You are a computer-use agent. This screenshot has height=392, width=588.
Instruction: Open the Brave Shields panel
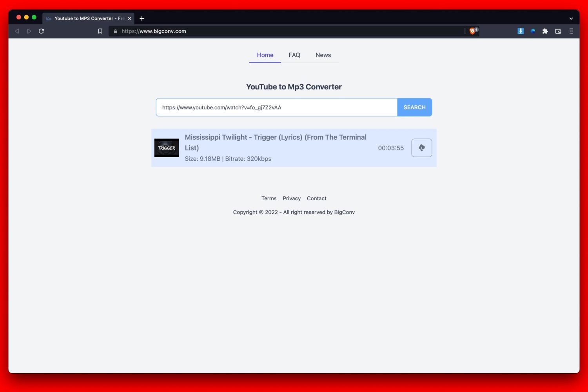[x=472, y=31]
